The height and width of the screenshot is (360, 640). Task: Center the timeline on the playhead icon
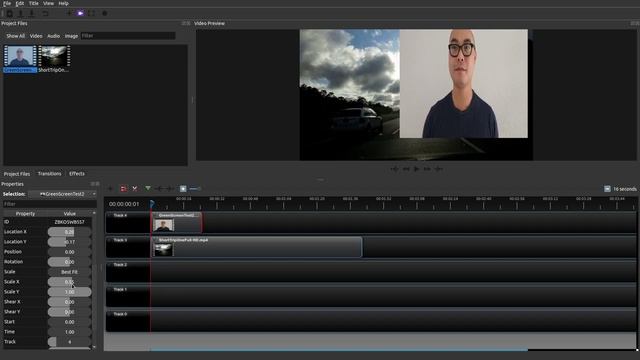tap(183, 189)
